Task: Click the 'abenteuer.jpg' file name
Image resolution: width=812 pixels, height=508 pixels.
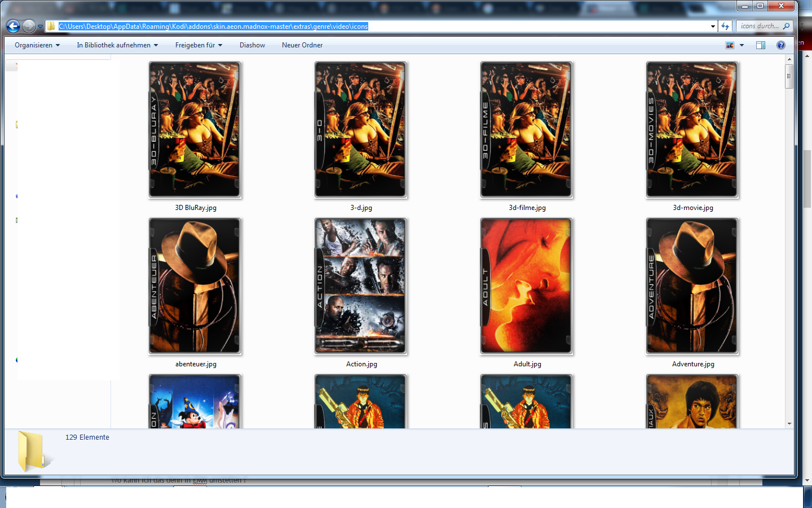Action: (x=196, y=364)
